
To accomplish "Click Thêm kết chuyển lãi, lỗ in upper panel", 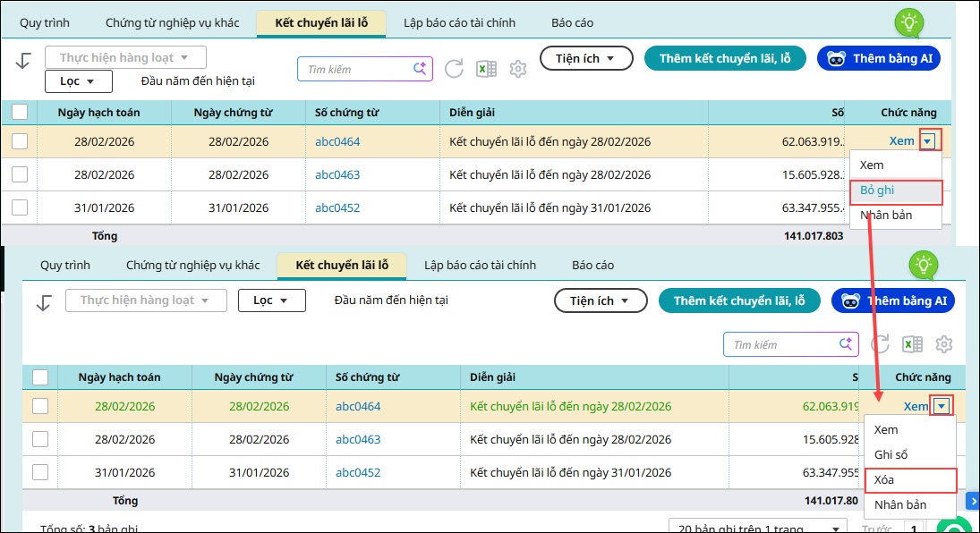I will coord(725,58).
